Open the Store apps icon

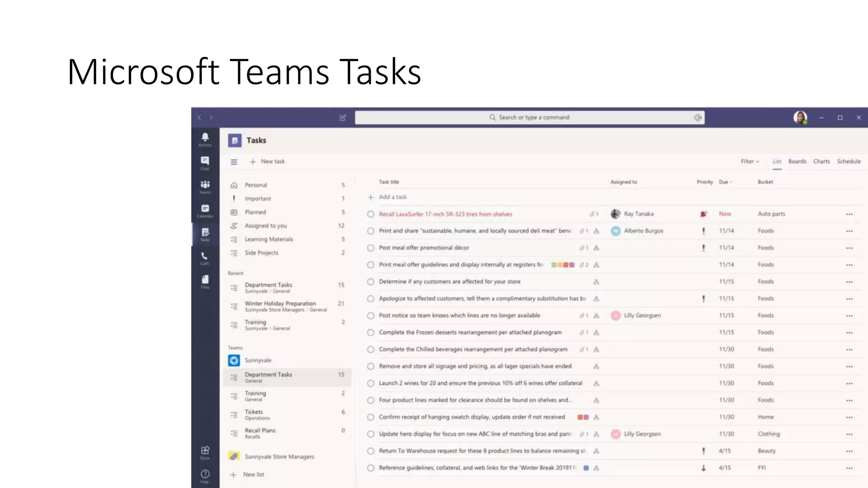(x=205, y=452)
